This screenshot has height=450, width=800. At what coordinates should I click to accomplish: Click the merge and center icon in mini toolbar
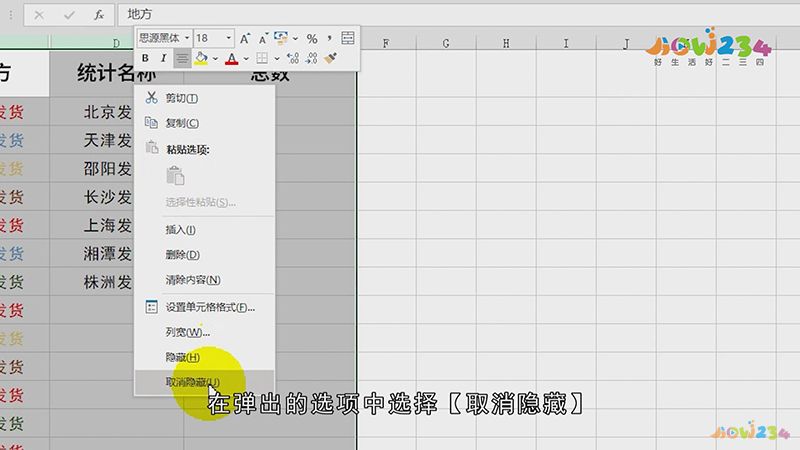point(348,38)
